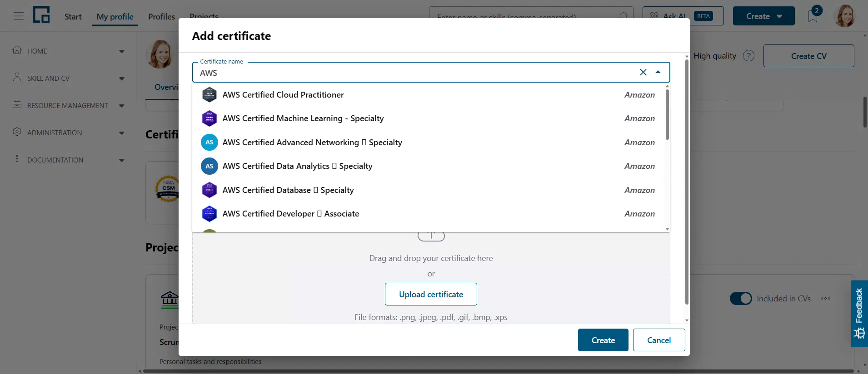Click the CSM certificate badge thumbnail

click(x=168, y=189)
